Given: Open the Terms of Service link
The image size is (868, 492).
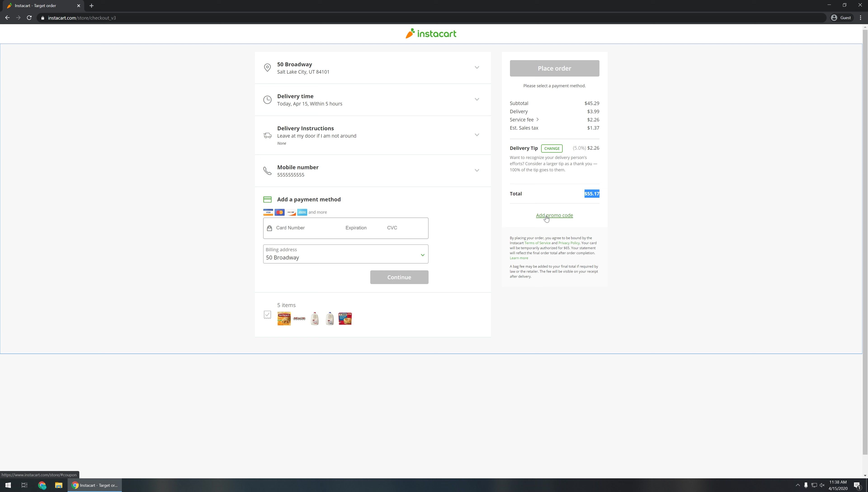Looking at the screenshot, I should 537,243.
